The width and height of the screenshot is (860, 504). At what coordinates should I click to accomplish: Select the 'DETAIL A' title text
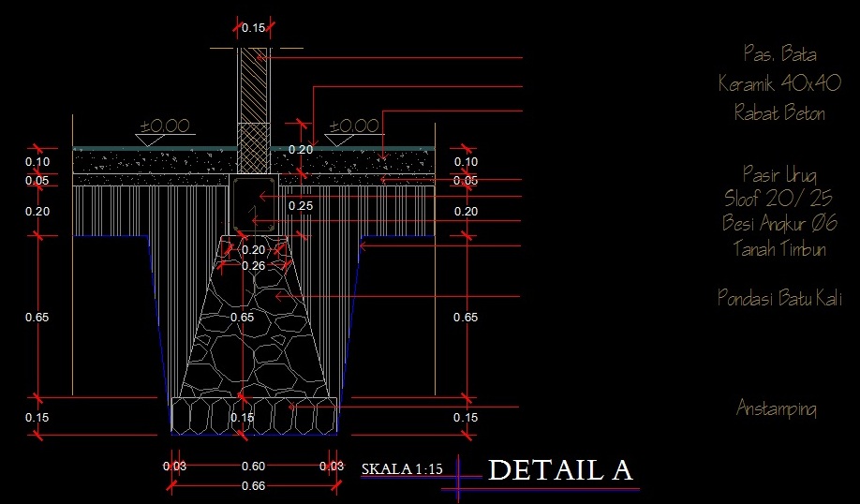click(x=560, y=470)
